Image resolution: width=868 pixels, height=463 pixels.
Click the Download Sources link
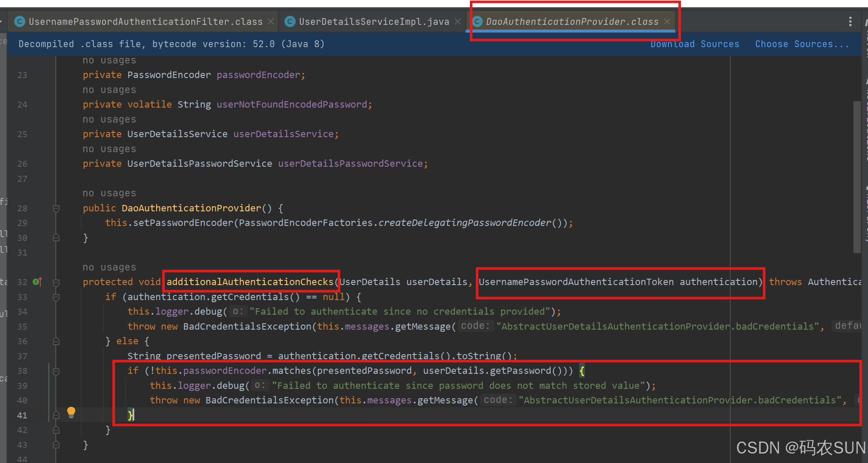[695, 44]
